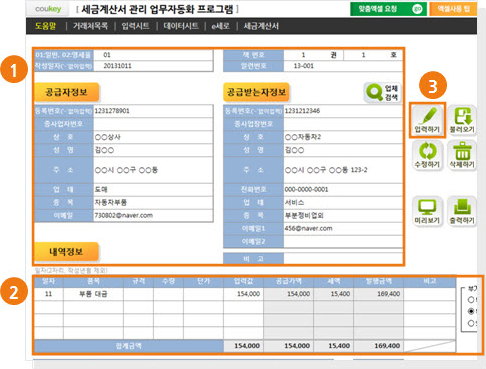Open the 세금계산서 menu item
This screenshot has height=369, width=486.
(261, 26)
